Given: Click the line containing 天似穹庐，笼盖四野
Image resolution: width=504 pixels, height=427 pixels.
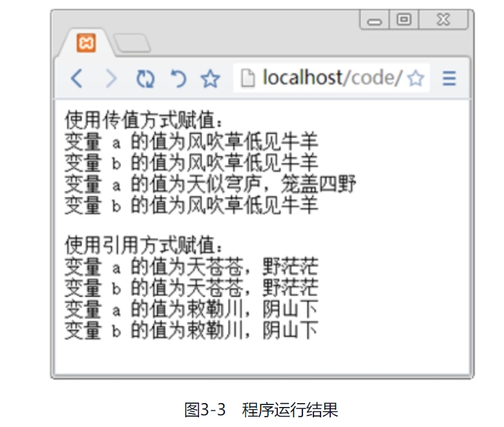Looking at the screenshot, I should coord(211,184).
